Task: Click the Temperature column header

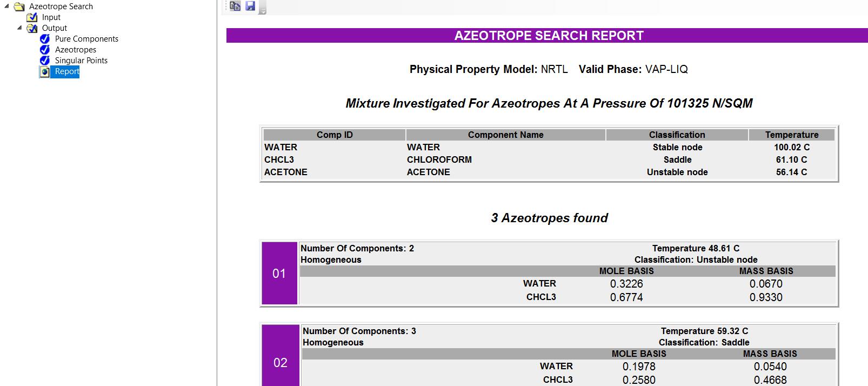Action: click(x=791, y=135)
